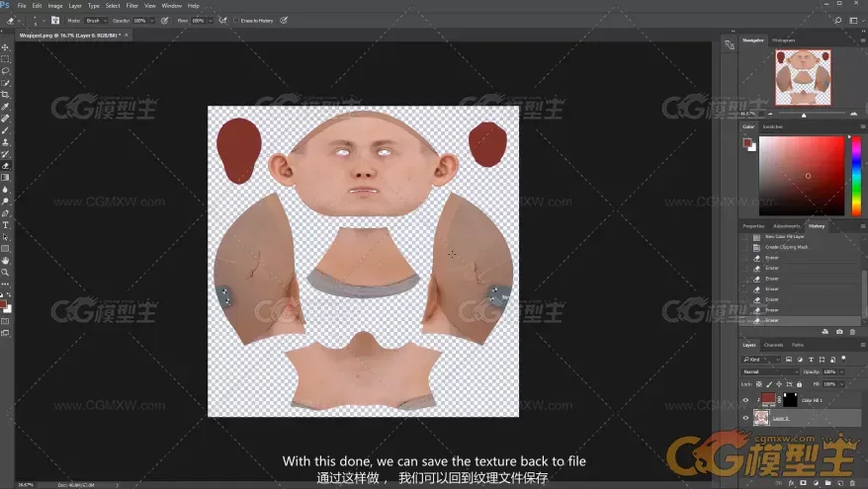Open the Image menu
Screen dimensions: 868x489
pyautogui.click(x=55, y=6)
